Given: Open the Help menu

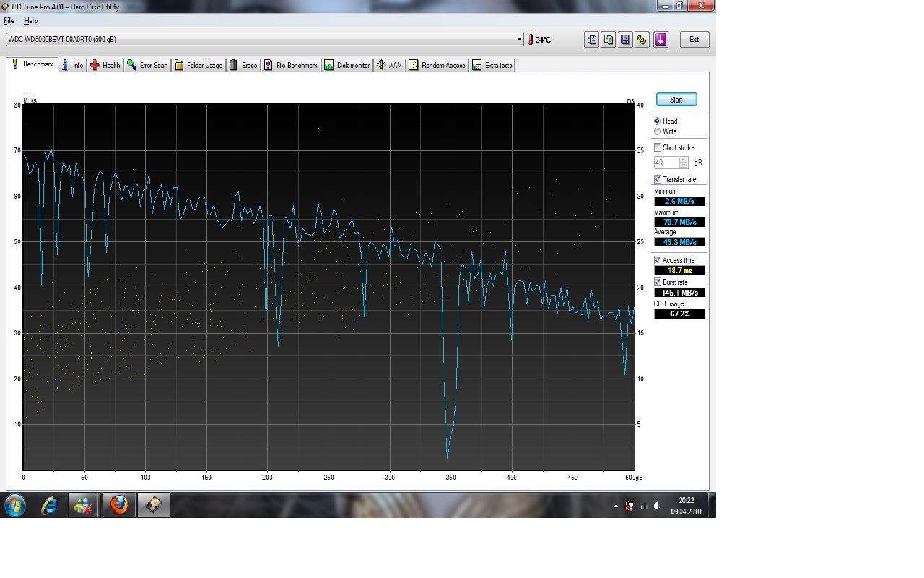Looking at the screenshot, I should [30, 21].
